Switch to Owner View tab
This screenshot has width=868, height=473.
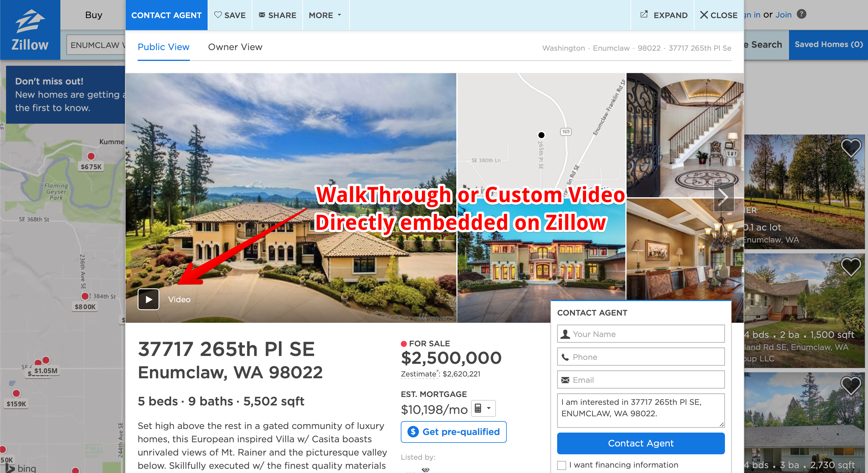(235, 47)
